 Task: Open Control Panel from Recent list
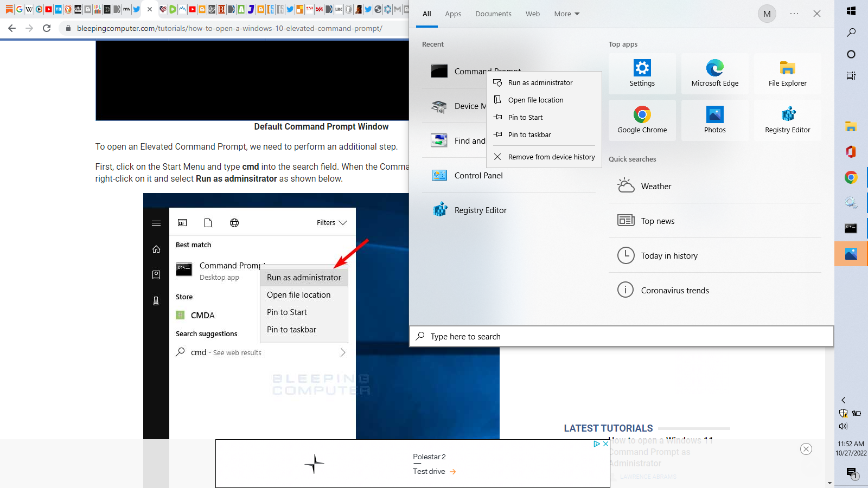pos(509,175)
